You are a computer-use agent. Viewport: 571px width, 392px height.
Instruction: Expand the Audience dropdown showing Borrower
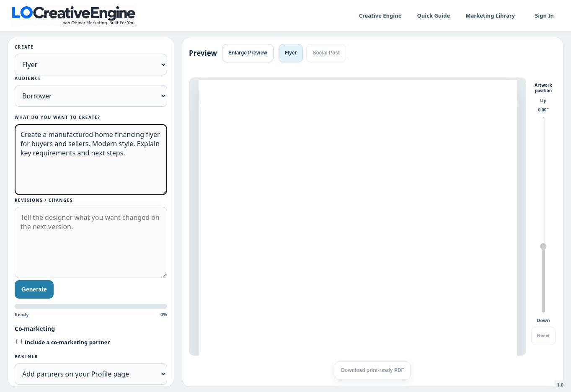91,96
